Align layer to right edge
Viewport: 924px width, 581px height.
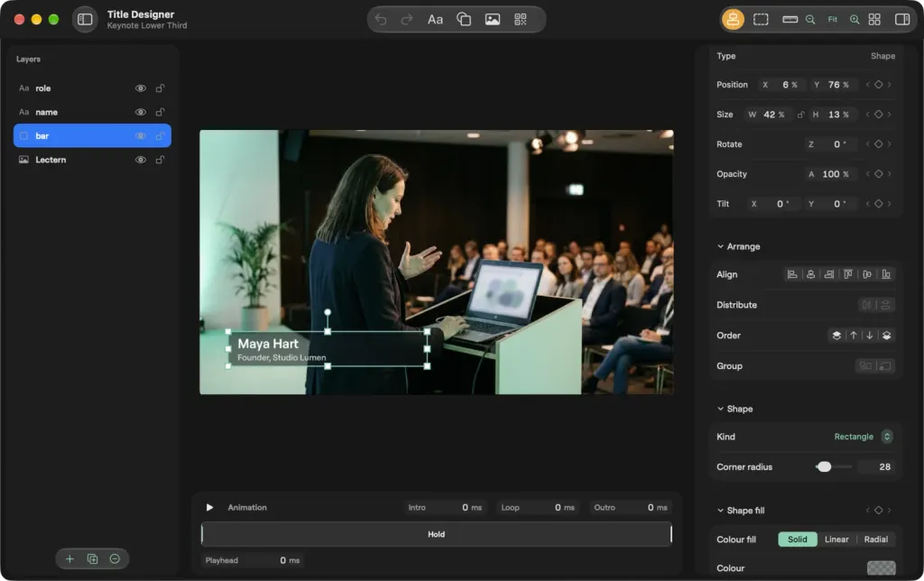click(829, 274)
